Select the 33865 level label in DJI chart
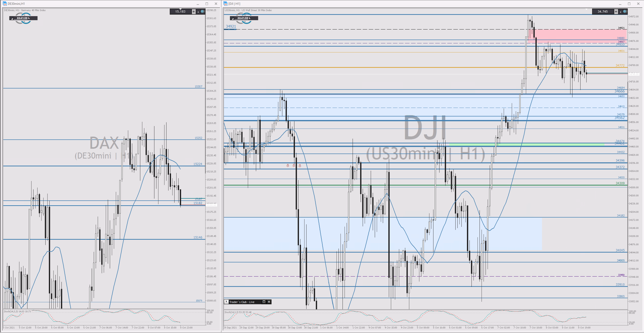Viewport: 644px width, 333px height. point(621,296)
